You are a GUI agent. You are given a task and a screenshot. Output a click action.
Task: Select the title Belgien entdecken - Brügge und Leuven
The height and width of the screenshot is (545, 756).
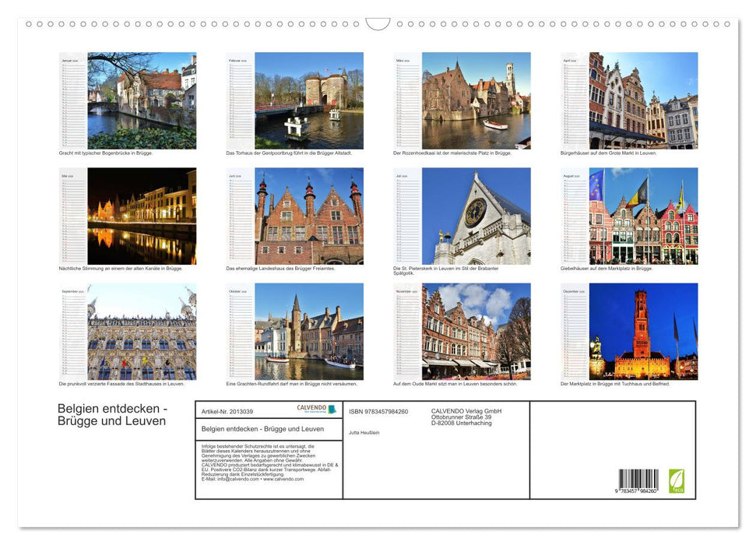pyautogui.click(x=262, y=429)
